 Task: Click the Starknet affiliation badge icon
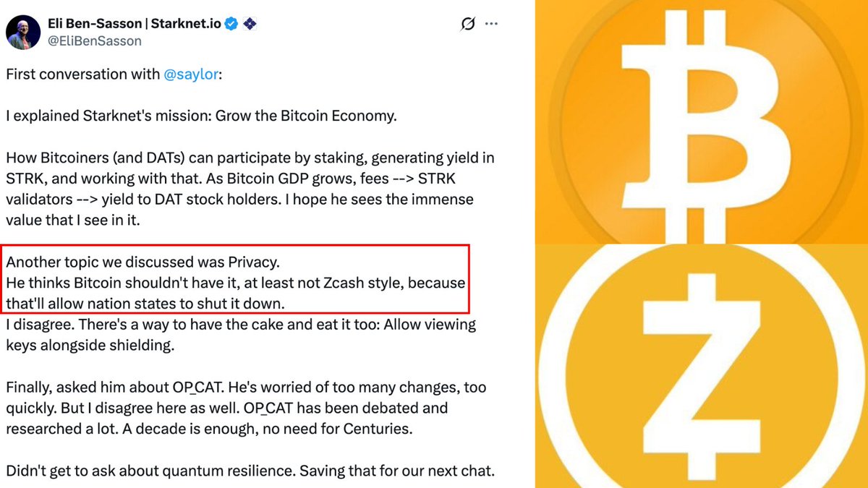250,24
